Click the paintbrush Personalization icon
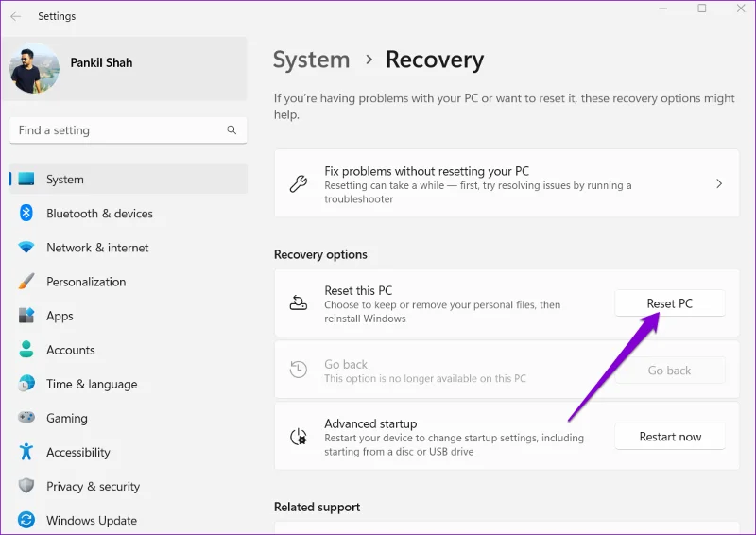The image size is (756, 535). click(26, 282)
